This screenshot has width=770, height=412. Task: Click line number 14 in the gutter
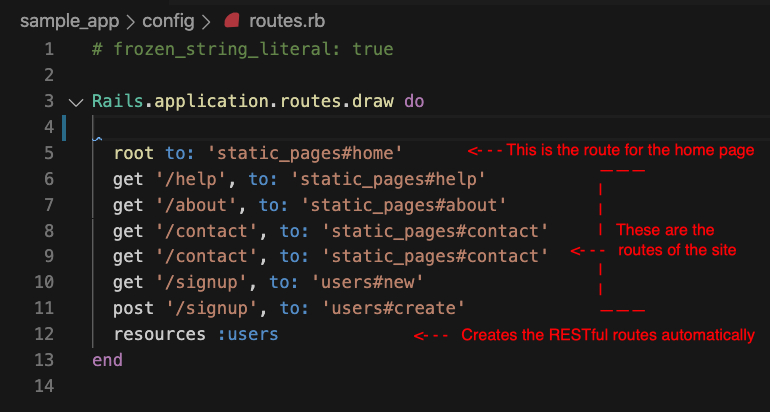point(41,385)
